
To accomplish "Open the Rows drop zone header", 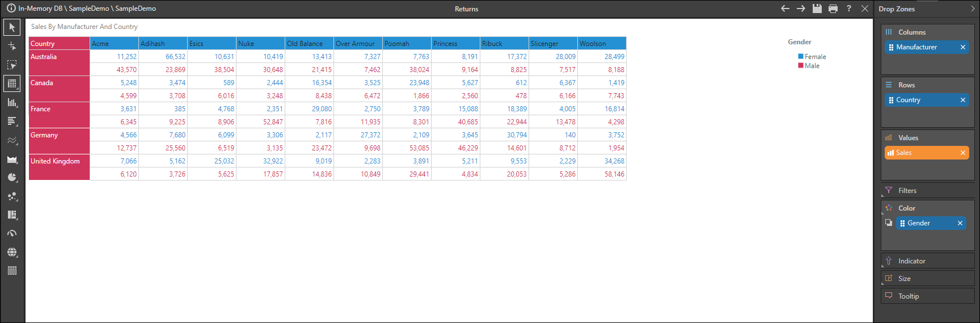I will pyautogui.click(x=927, y=85).
